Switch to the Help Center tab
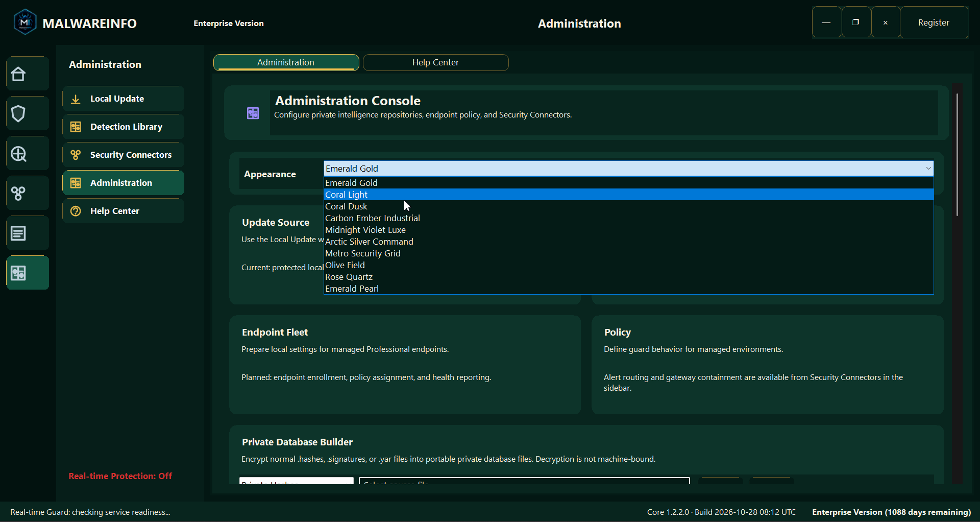This screenshot has width=980, height=522. (436, 62)
